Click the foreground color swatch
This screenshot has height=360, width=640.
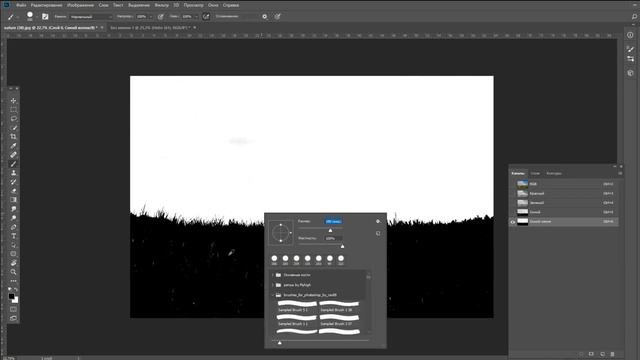[11, 296]
